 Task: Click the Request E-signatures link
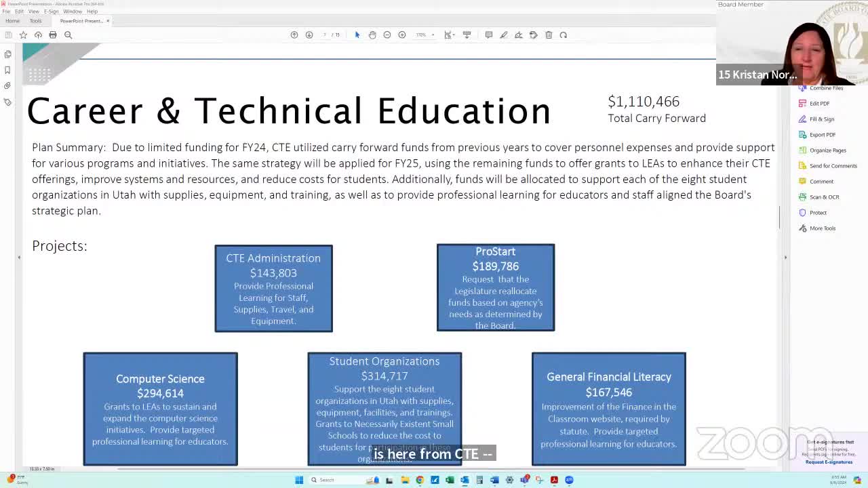pyautogui.click(x=829, y=462)
